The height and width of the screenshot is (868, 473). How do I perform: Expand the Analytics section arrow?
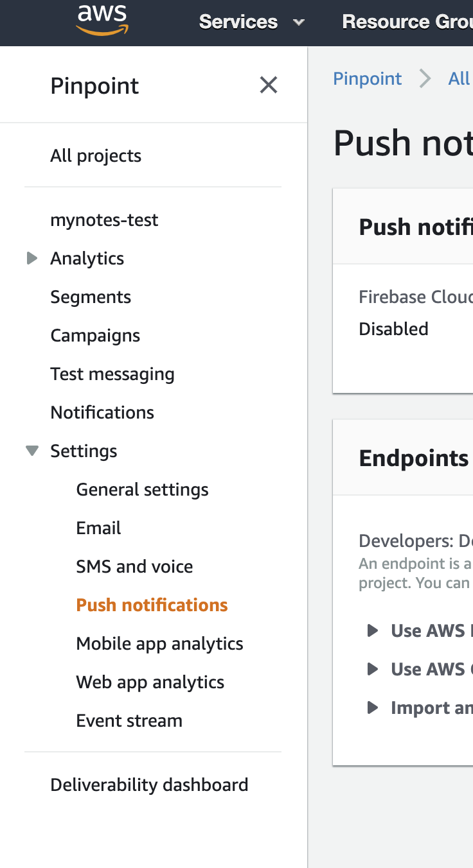(31, 258)
